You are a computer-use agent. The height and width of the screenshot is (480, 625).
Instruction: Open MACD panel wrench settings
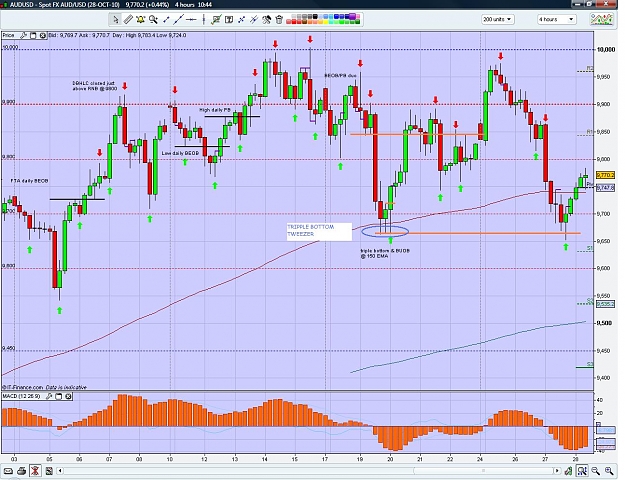(x=49, y=396)
